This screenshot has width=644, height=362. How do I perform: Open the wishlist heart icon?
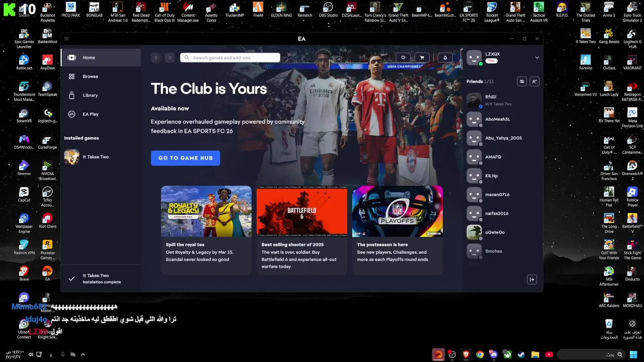[403, 58]
